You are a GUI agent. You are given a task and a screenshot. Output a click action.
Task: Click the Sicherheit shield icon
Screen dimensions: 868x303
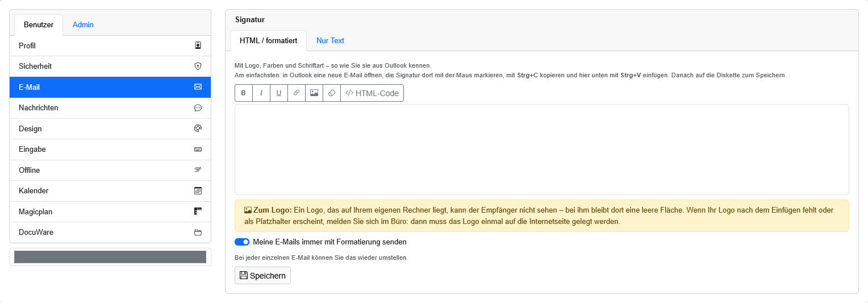coord(198,66)
